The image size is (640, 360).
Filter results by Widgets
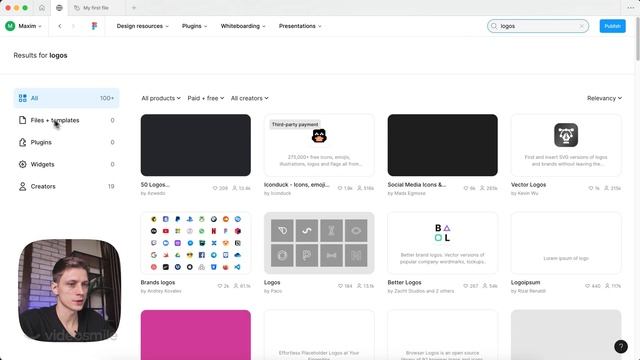coord(67,164)
